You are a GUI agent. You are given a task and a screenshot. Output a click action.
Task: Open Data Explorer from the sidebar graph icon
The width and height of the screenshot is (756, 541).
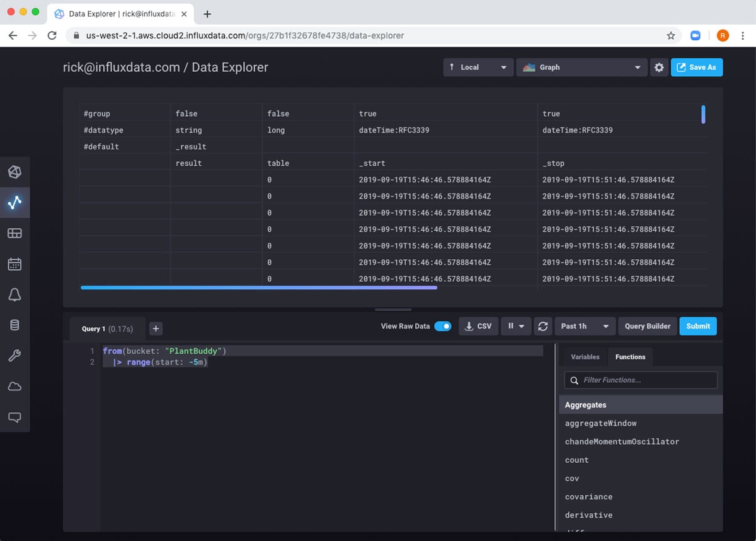click(14, 202)
